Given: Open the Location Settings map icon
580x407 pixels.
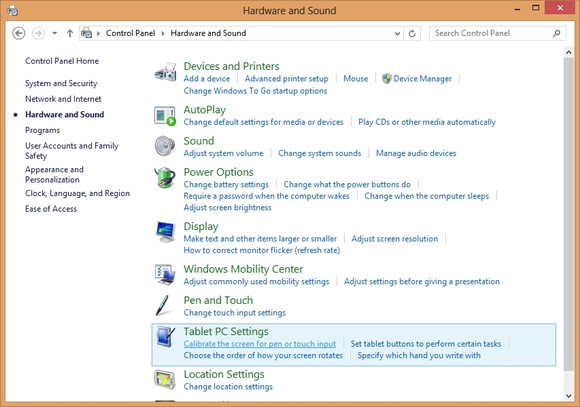Looking at the screenshot, I should coord(165,380).
